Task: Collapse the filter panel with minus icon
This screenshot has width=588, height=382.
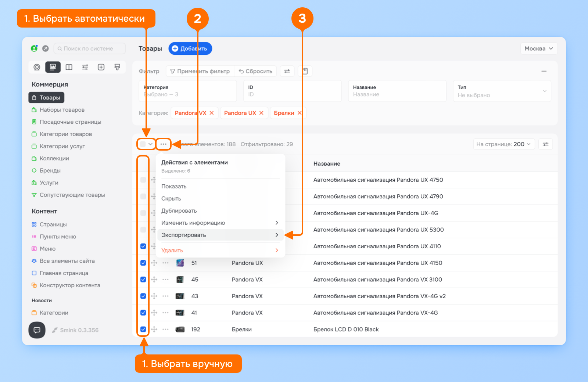Action: (544, 71)
